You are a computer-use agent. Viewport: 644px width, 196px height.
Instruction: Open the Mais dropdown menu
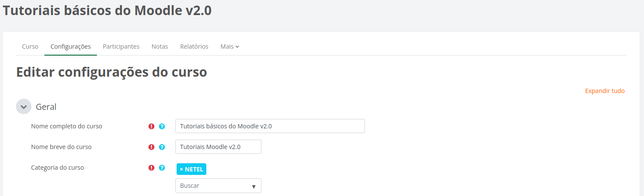click(x=230, y=47)
